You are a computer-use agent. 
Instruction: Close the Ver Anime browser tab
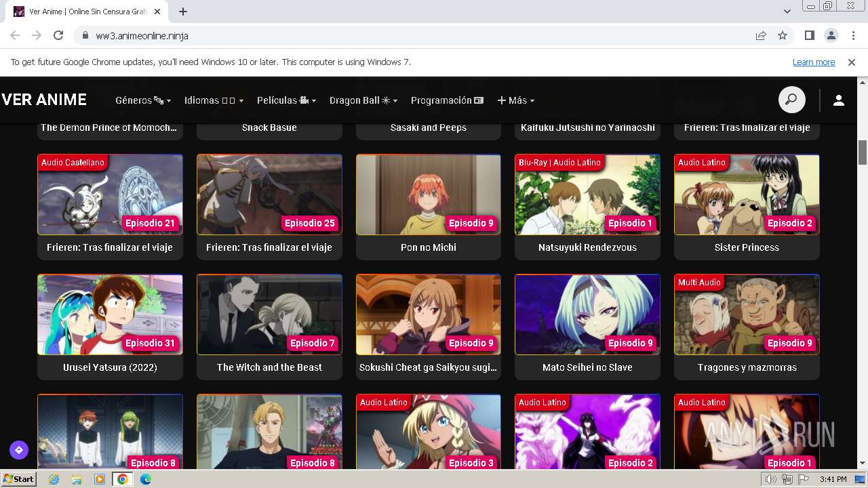[157, 12]
